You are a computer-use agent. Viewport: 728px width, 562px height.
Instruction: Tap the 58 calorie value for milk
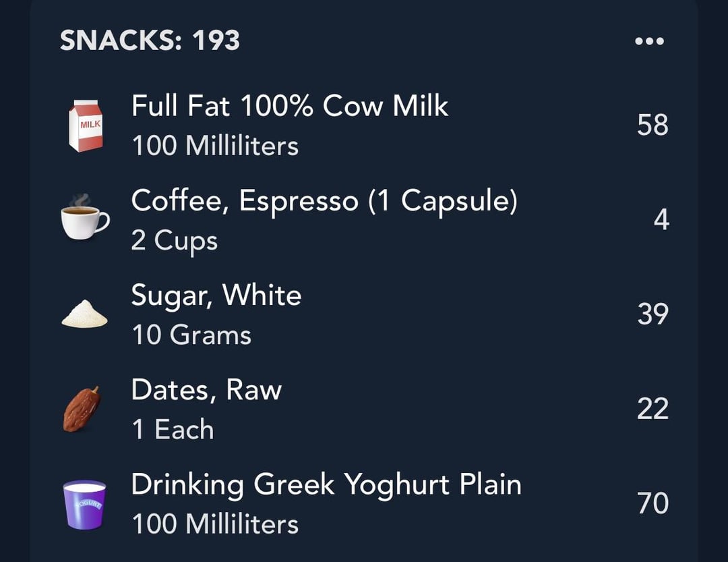click(x=653, y=125)
